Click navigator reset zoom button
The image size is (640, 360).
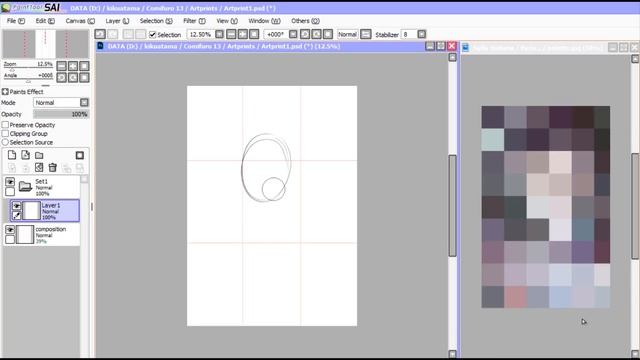click(x=84, y=66)
